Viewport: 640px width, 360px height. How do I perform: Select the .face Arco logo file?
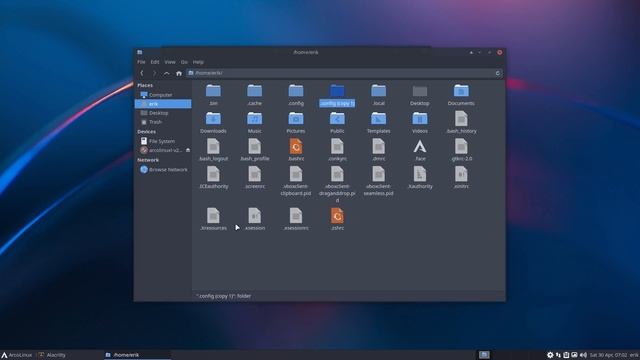(420, 150)
